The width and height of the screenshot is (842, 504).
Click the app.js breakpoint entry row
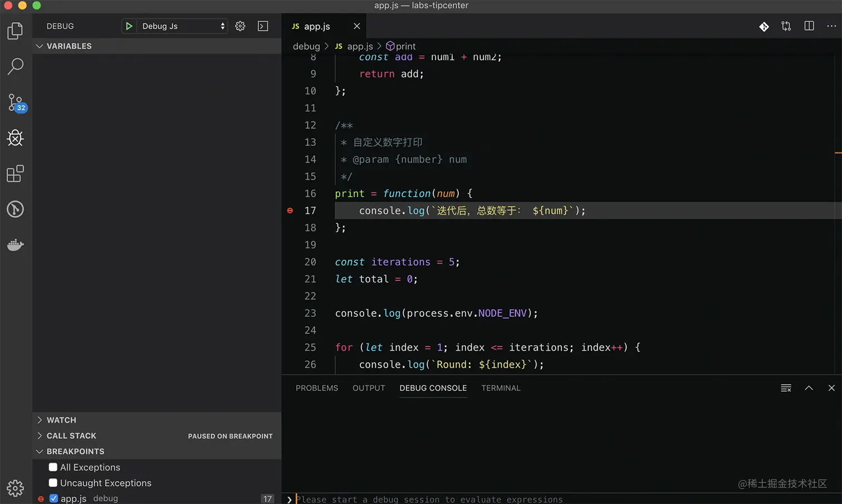click(x=157, y=498)
